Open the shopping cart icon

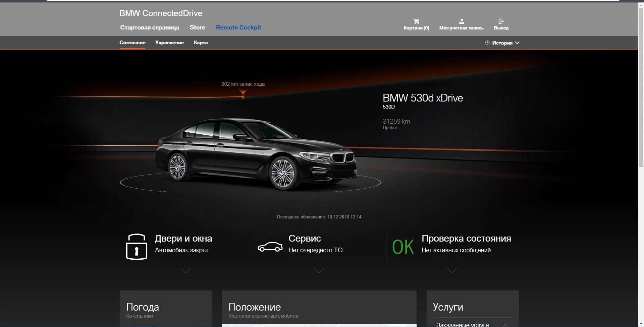[x=416, y=21]
